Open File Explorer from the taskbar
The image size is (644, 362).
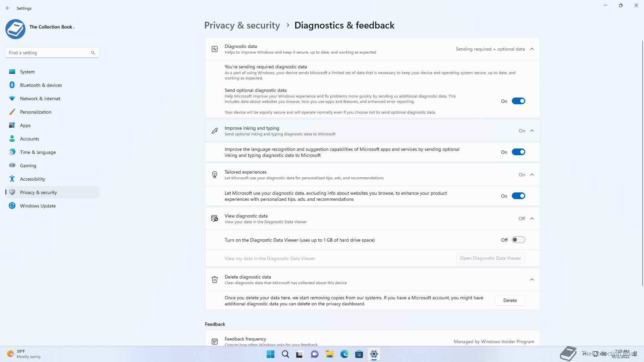(329, 354)
